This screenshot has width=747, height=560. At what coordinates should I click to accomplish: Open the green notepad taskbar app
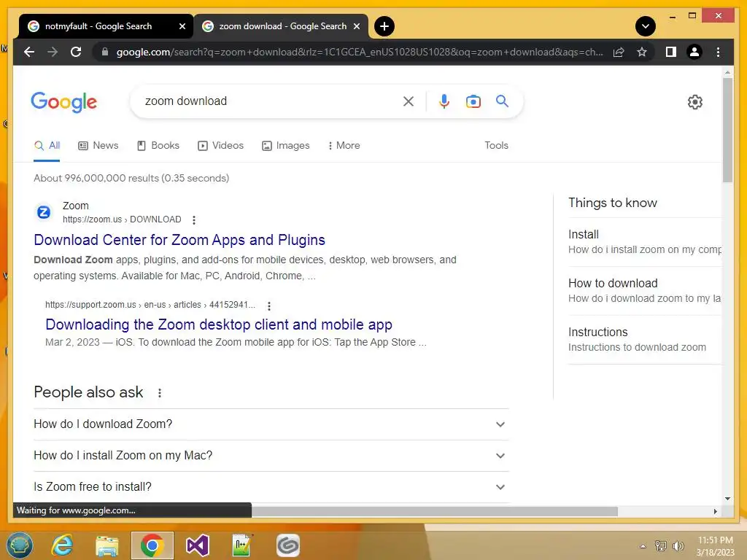(242, 545)
